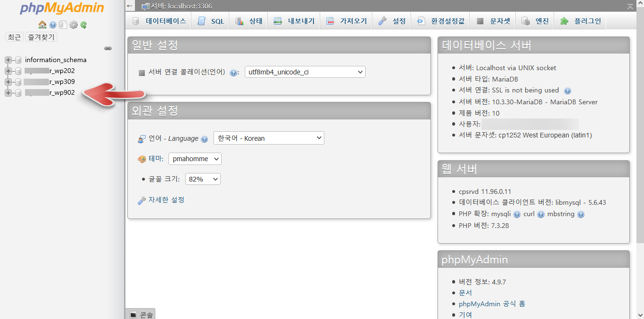Open the 82% font size dropdown
The image size is (644, 319).
(x=203, y=179)
